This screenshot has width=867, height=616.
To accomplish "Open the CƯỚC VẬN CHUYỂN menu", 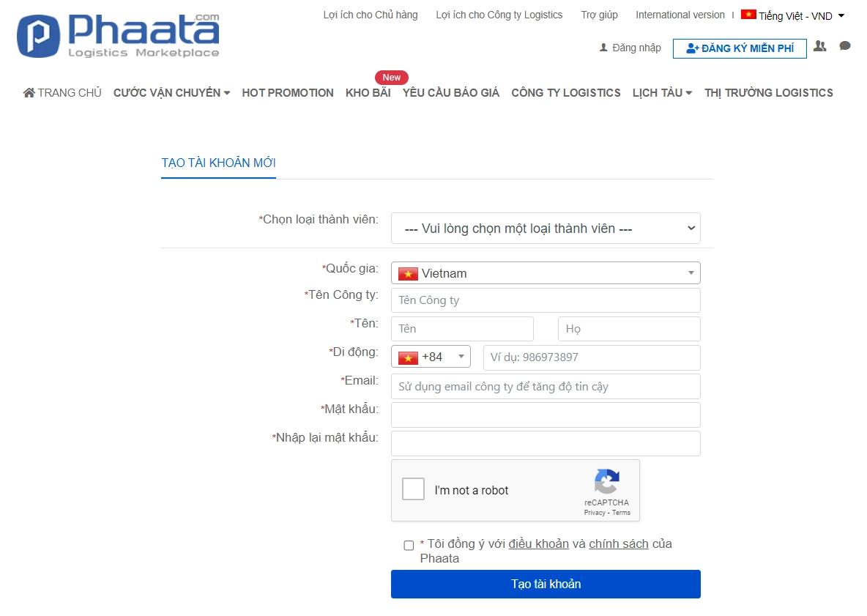I will (x=171, y=92).
